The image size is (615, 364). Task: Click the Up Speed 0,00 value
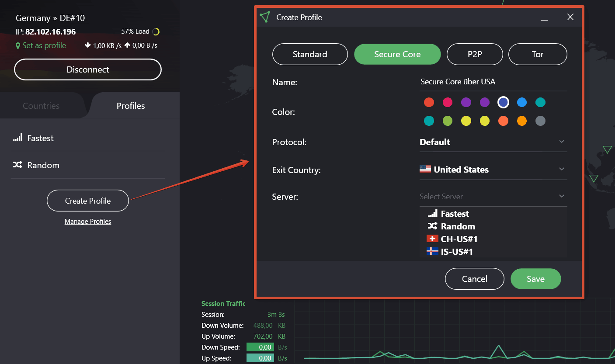point(261,358)
